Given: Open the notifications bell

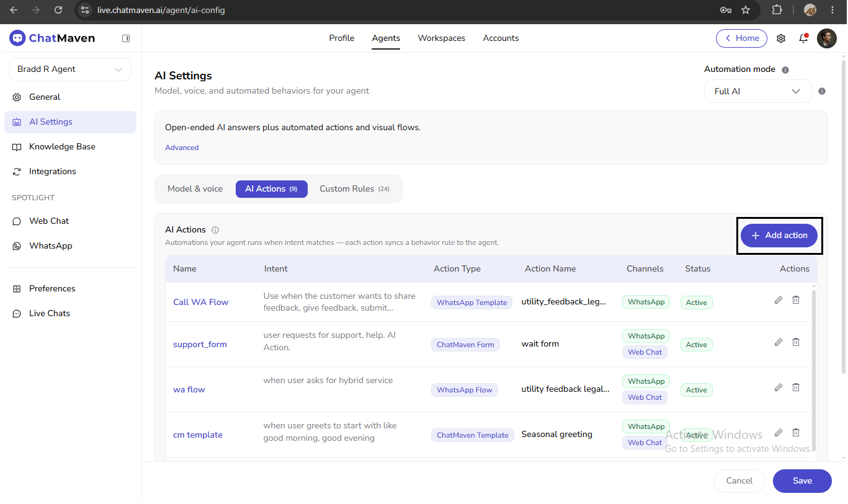Looking at the screenshot, I should tap(803, 38).
